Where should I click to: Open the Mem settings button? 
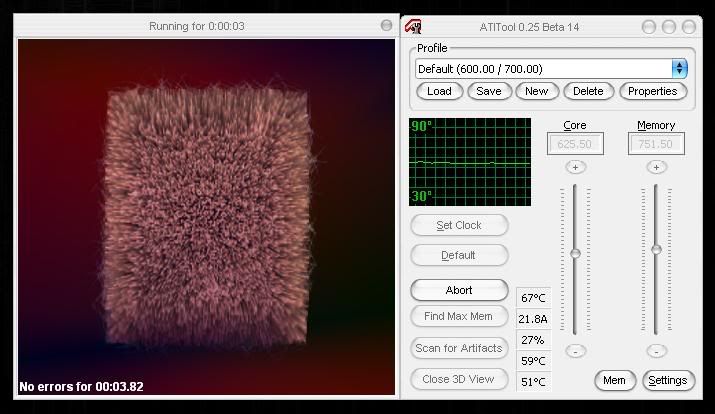(x=615, y=380)
